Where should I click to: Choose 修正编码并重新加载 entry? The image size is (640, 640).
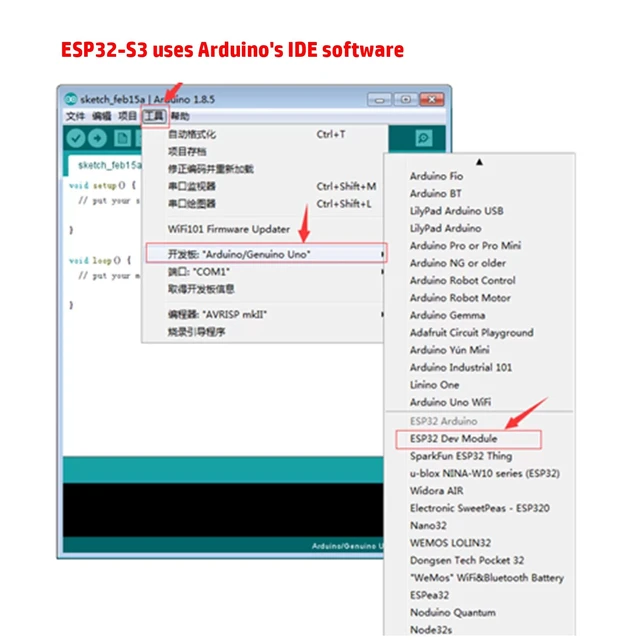click(x=263, y=169)
